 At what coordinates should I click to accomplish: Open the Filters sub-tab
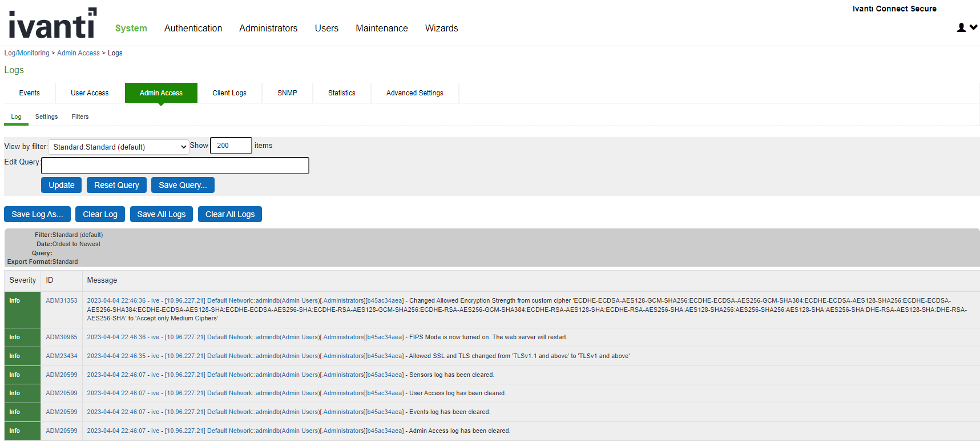[x=80, y=116]
